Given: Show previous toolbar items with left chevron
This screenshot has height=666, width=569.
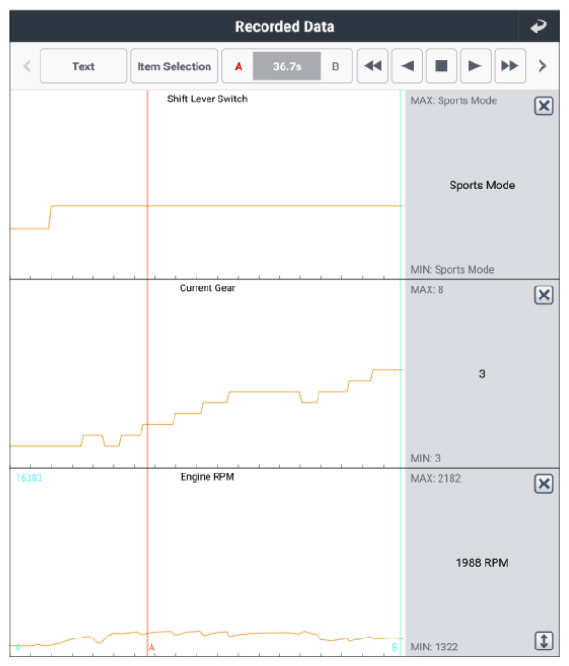Looking at the screenshot, I should point(27,66).
